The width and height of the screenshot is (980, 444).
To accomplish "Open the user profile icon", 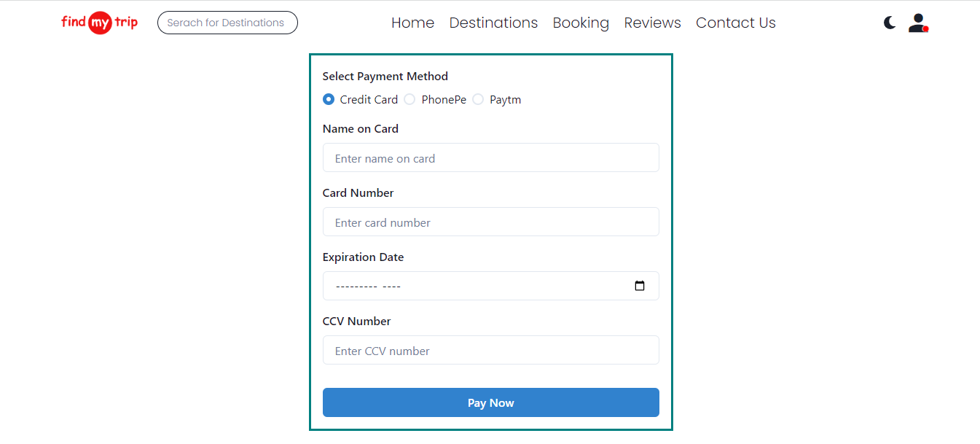I will (x=917, y=23).
